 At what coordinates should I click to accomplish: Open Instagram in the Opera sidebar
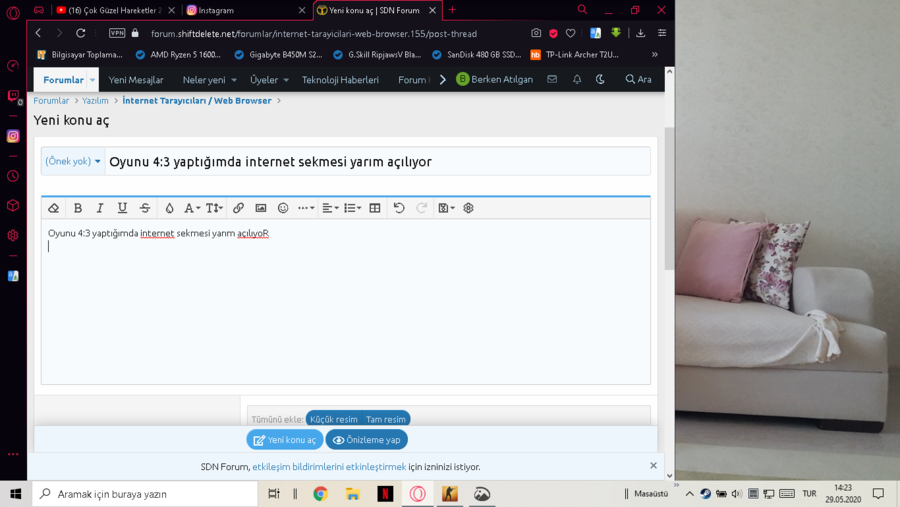13,136
